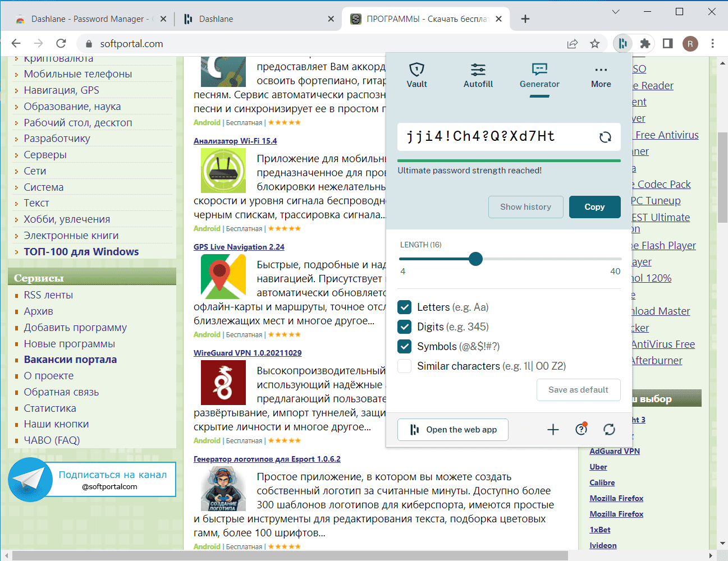Click the Esport logo generator thumbnail
Viewport: 728px width, 561px height.
(223, 489)
